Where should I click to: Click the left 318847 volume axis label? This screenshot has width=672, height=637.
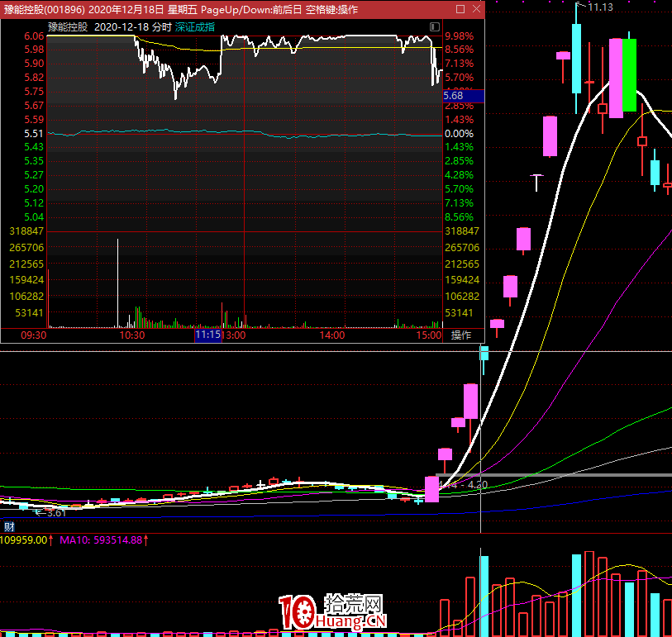26,231
